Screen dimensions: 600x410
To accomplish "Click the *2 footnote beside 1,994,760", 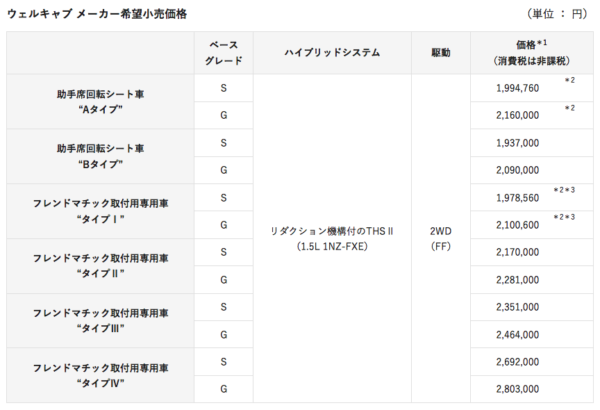I will [570, 80].
